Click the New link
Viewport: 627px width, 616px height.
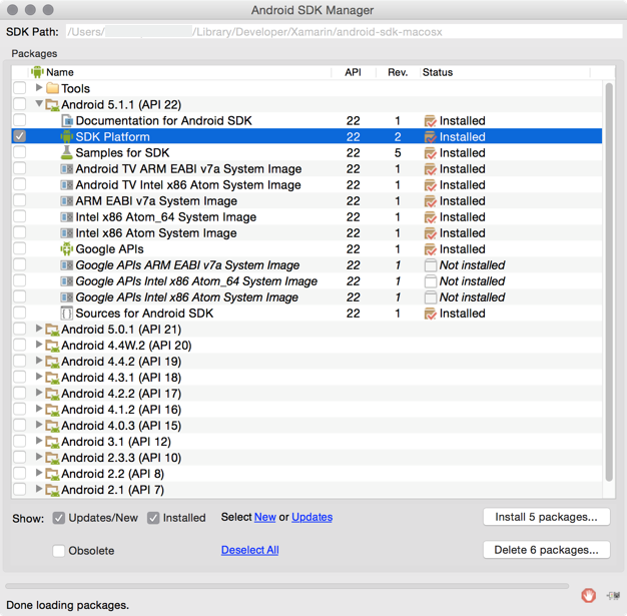click(265, 517)
